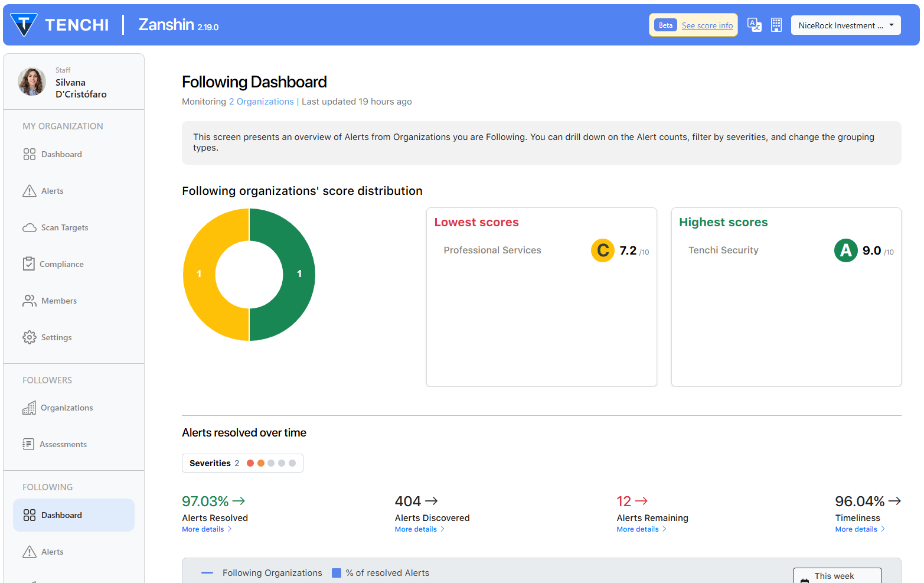Viewport: 924px width, 583px height.
Task: Click the green segment of donut chart
Action: click(298, 274)
